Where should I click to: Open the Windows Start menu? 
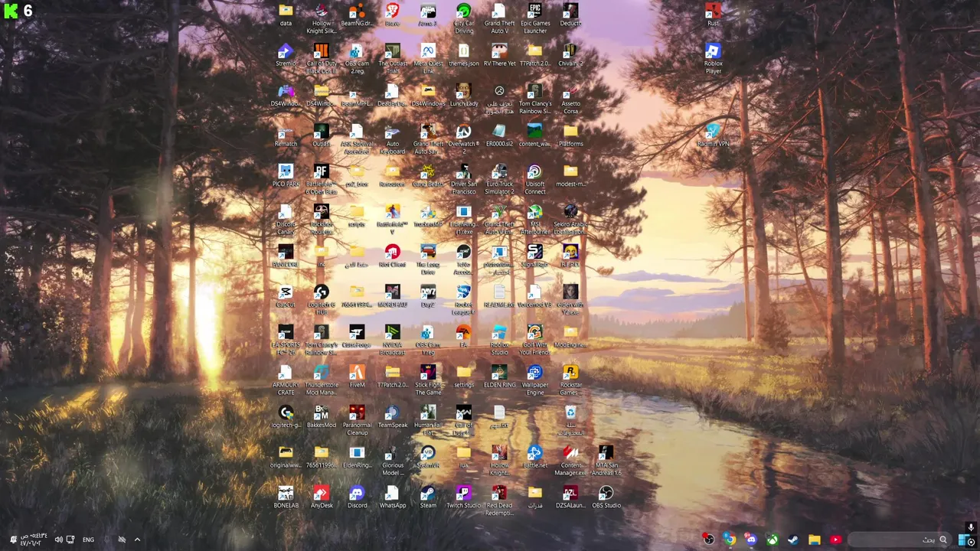click(965, 540)
